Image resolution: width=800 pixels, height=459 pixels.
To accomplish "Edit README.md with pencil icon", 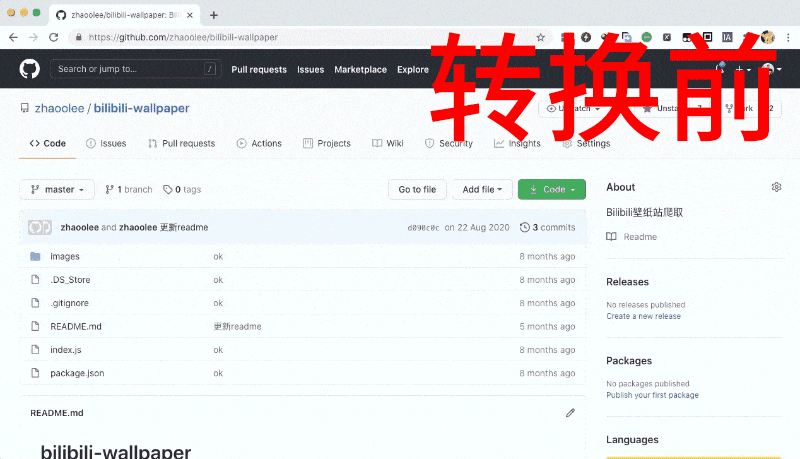I will pos(570,413).
